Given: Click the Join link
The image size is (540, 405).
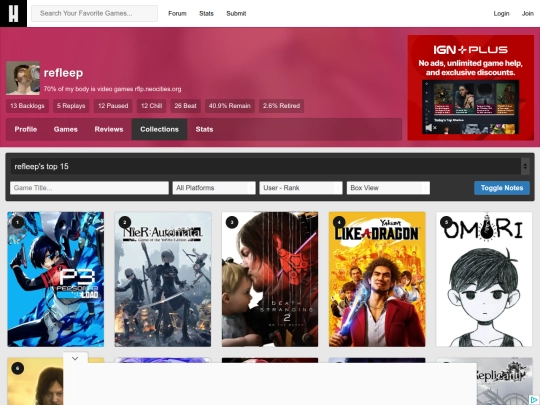Looking at the screenshot, I should coord(528,13).
